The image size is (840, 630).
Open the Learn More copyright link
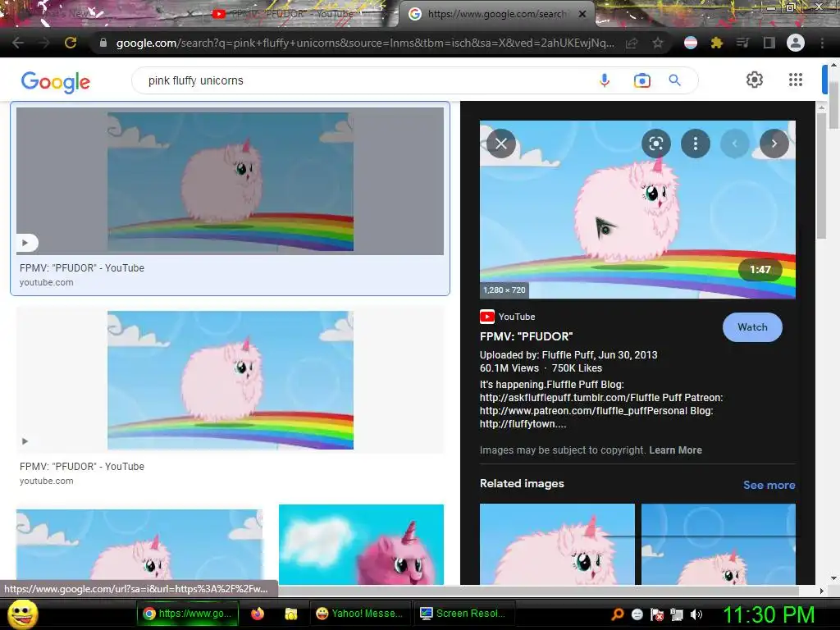676,450
